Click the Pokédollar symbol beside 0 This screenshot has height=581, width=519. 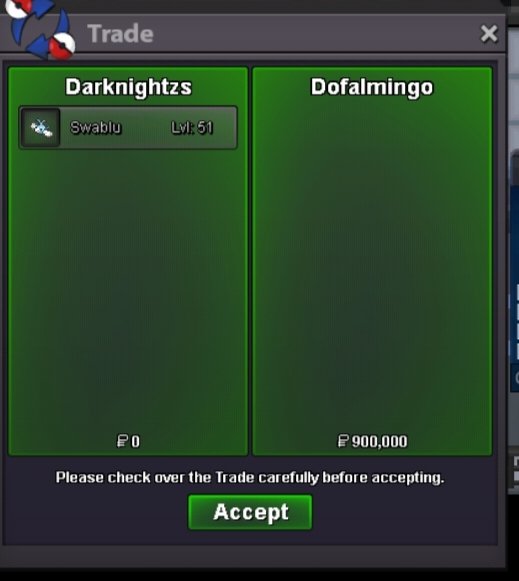pyautogui.click(x=122, y=441)
